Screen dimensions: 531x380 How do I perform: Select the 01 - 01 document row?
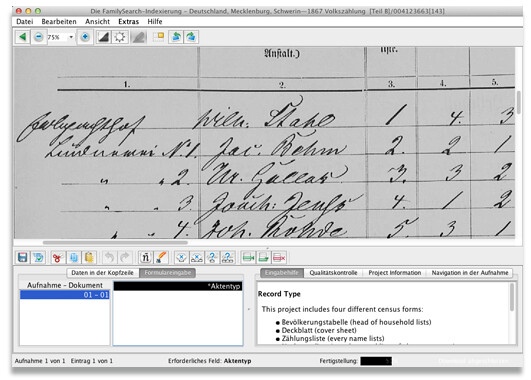[65, 295]
